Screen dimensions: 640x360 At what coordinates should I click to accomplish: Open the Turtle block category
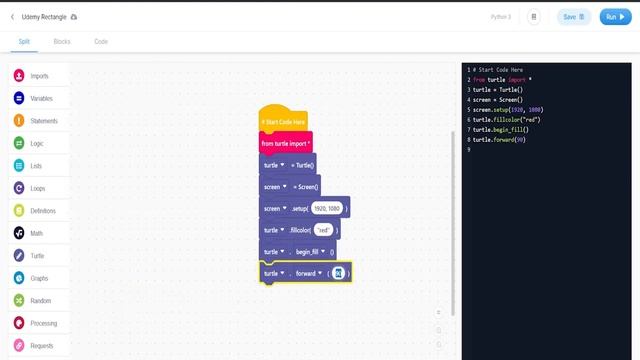[x=38, y=256]
